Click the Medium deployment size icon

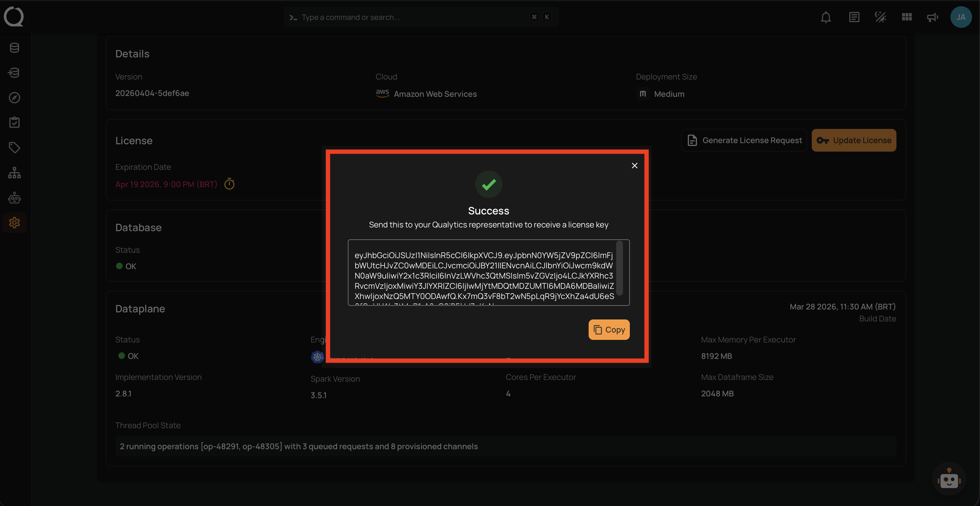(x=643, y=93)
